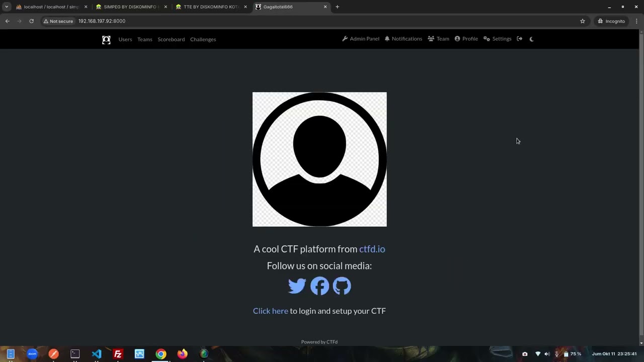Open Visual Studio Code from the taskbar
Image resolution: width=644 pixels, height=362 pixels.
(x=97, y=354)
